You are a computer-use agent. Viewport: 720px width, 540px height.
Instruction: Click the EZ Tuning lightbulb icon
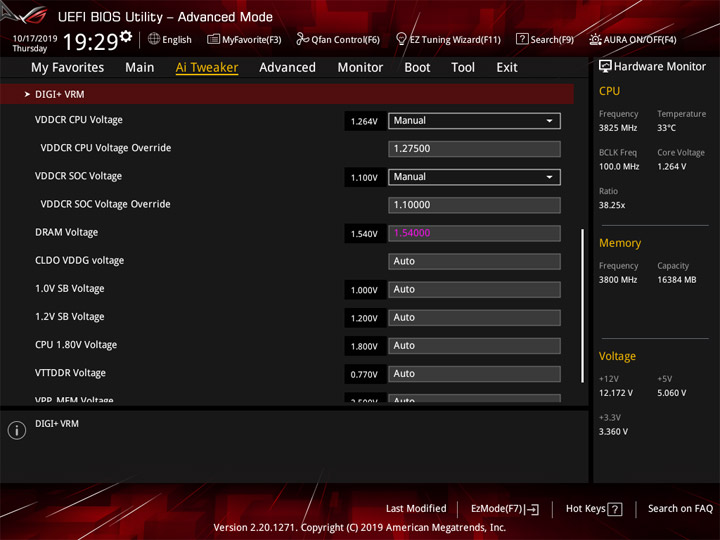401,39
